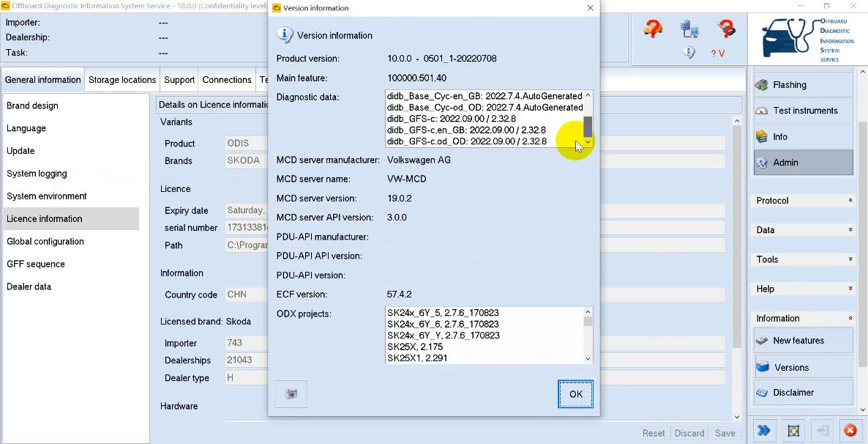Switch to the Storage locations tab
Viewport: 868px width, 444px height.
[122, 80]
